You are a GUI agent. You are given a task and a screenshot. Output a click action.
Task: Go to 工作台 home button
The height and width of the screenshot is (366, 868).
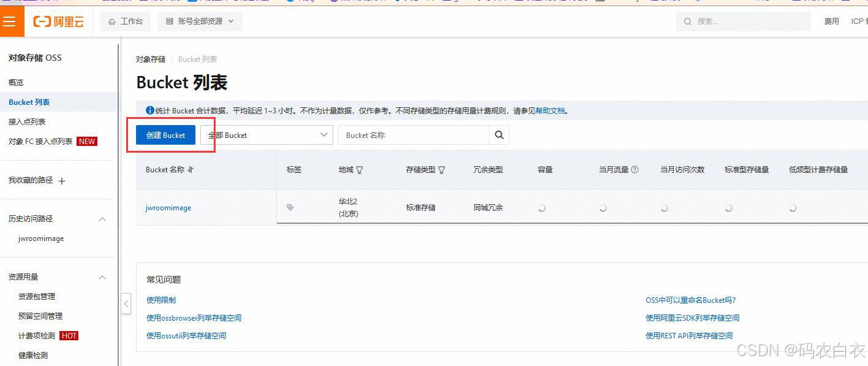point(126,21)
